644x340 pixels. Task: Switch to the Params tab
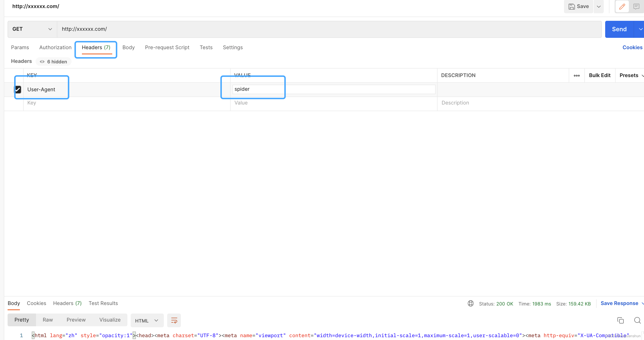(x=20, y=48)
